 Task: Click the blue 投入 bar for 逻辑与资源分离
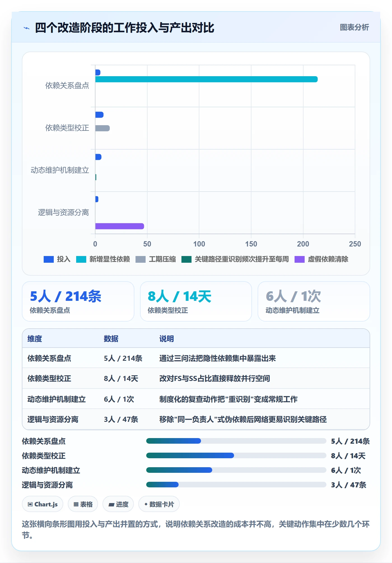coord(97,199)
